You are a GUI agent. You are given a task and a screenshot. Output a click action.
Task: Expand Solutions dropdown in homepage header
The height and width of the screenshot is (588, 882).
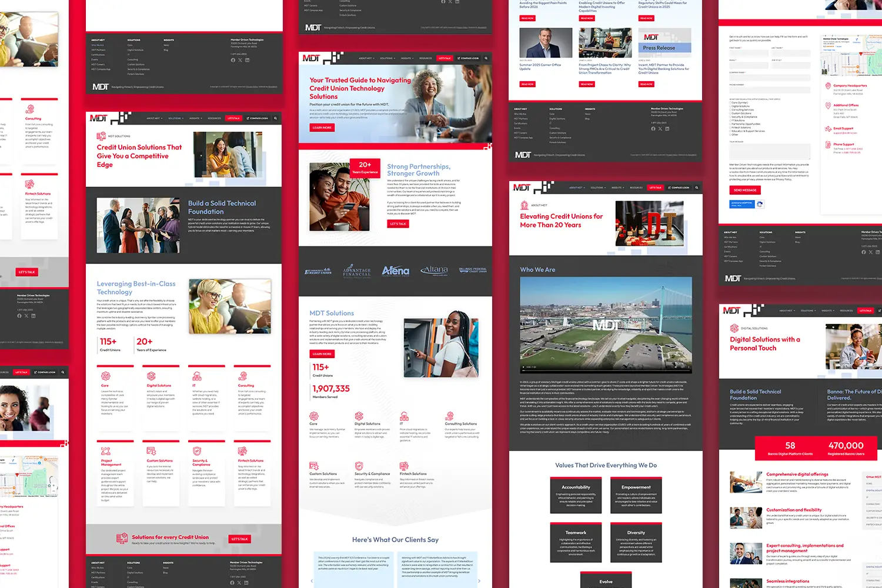point(386,58)
